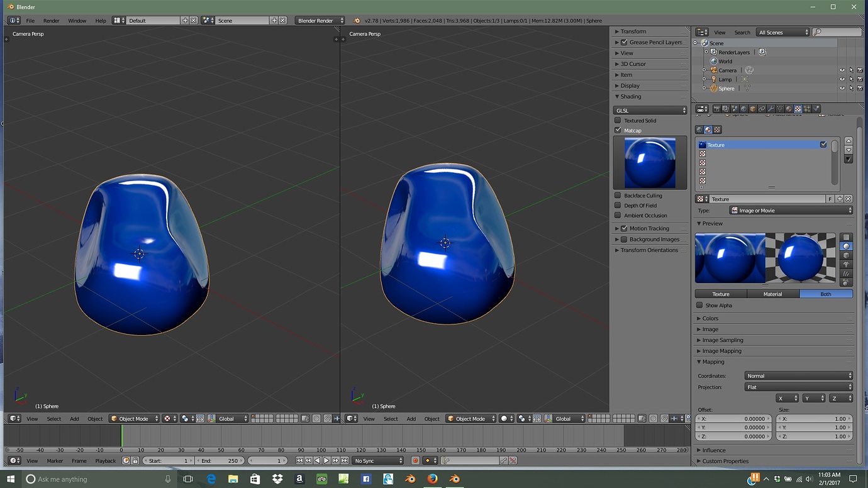Open the Coordinates Normal dropdown
The height and width of the screenshot is (488, 868).
(x=798, y=375)
